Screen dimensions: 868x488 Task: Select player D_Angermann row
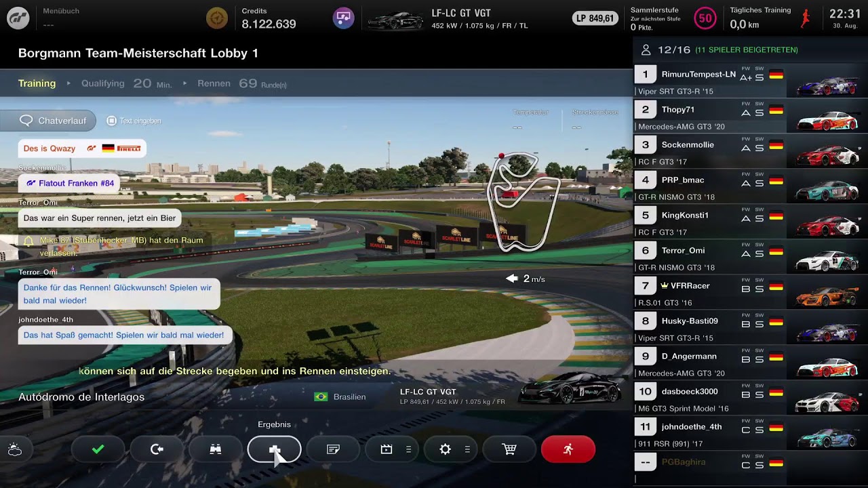click(x=751, y=363)
